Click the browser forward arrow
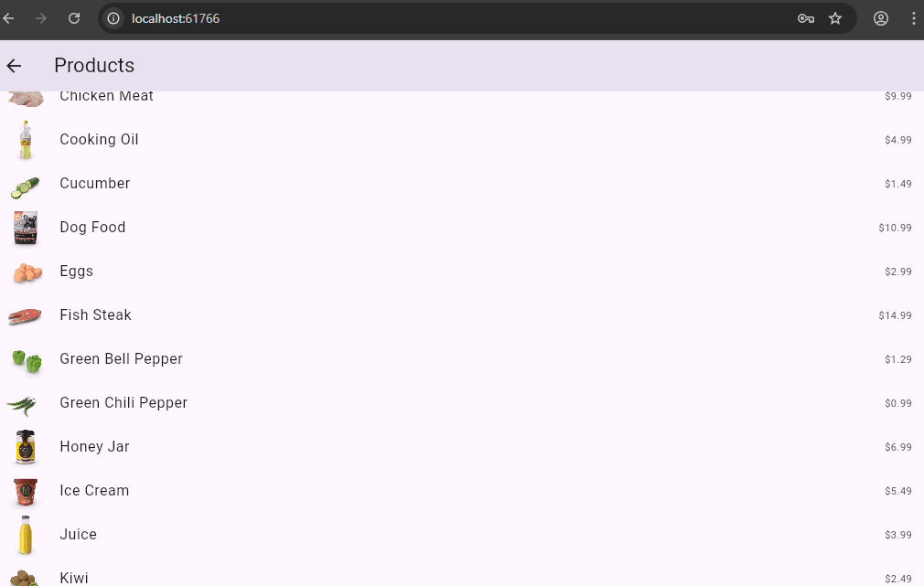 click(40, 18)
